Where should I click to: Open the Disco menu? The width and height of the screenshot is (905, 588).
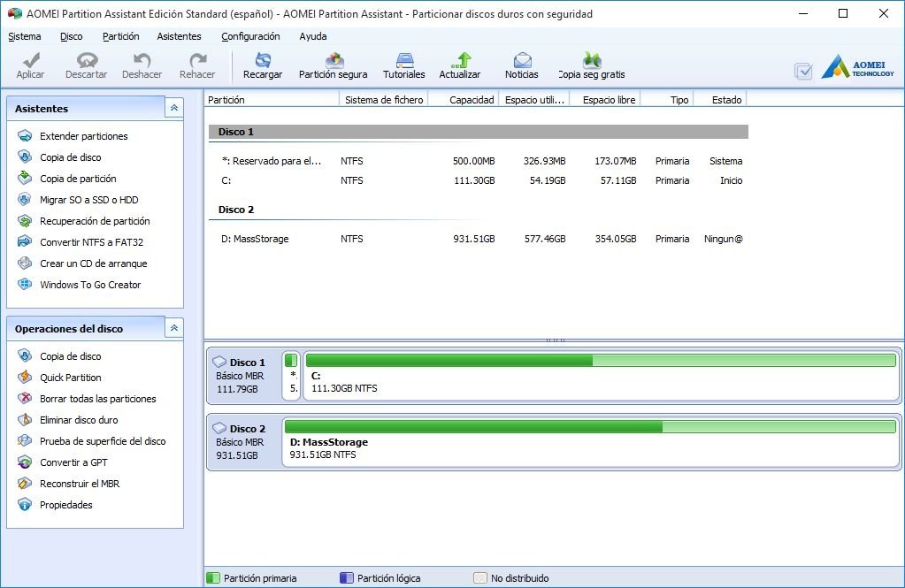click(72, 36)
